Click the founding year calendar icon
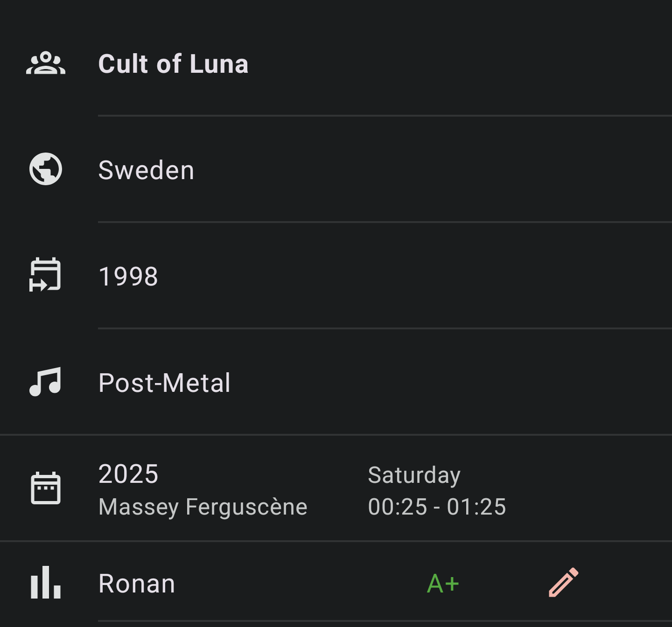 (45, 275)
